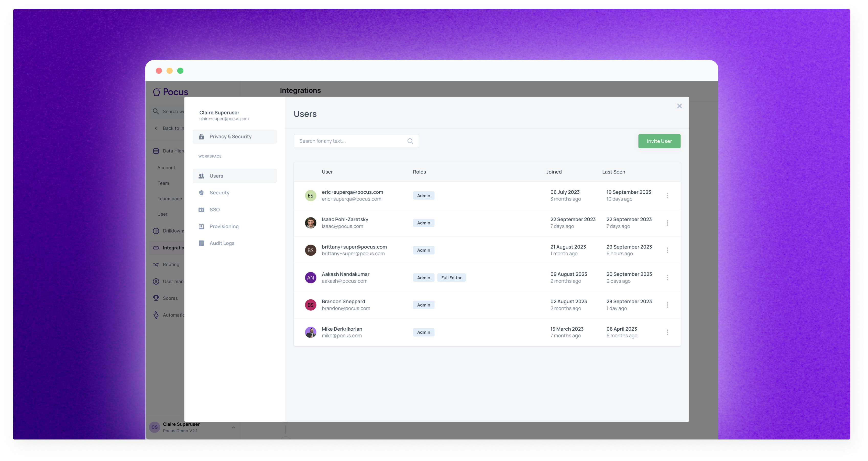Click into the Search for any text field
The image size is (868, 461).
click(350, 141)
